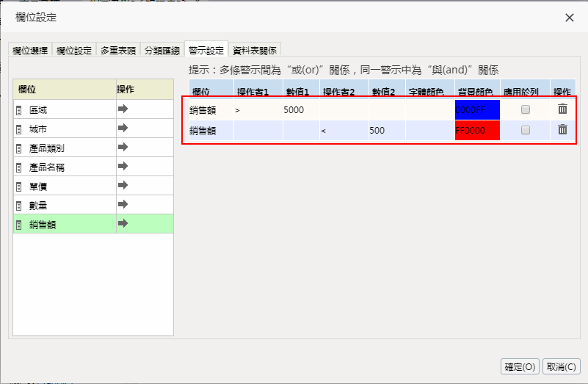This screenshot has height=384, width=588.
Task: Toggle 應用於列 checkbox for the red rule
Action: [526, 131]
